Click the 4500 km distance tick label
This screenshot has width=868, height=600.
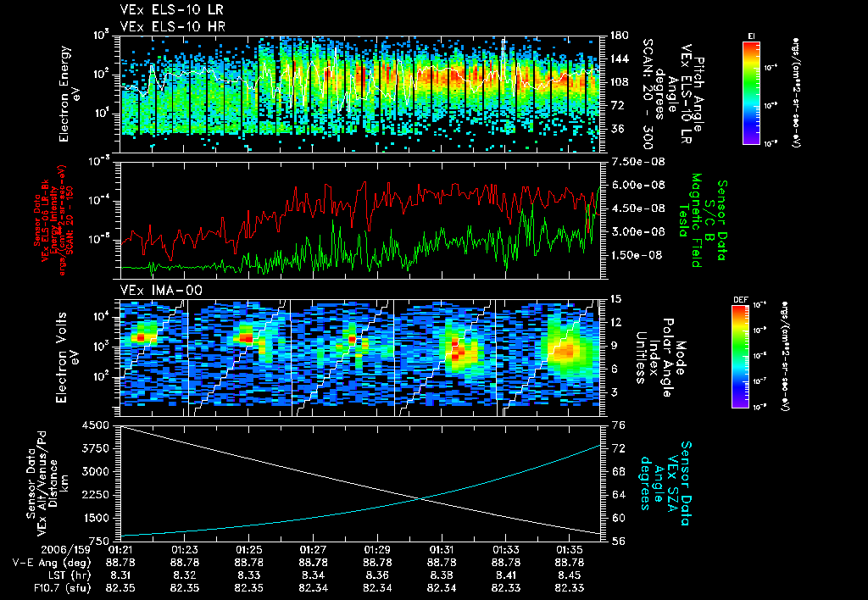(95, 425)
